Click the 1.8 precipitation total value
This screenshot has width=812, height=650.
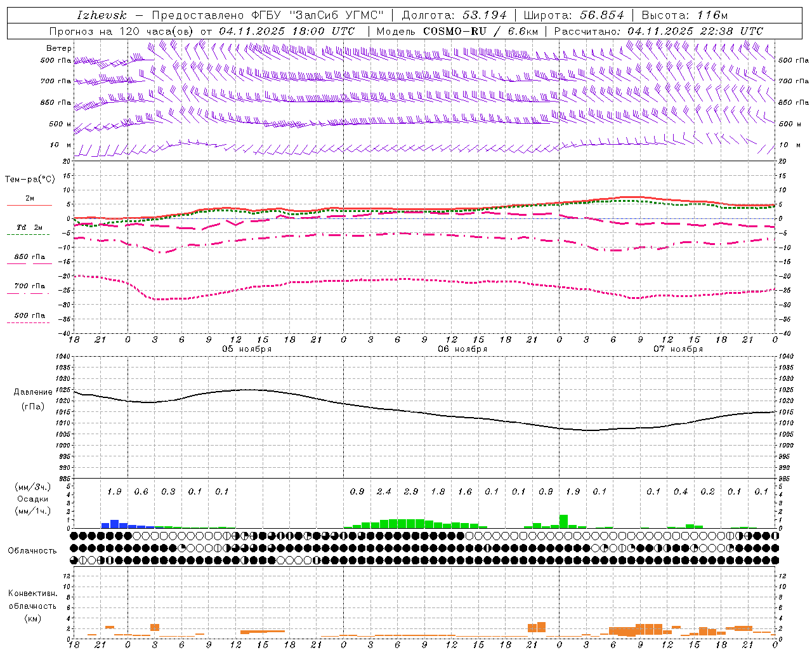tap(438, 492)
